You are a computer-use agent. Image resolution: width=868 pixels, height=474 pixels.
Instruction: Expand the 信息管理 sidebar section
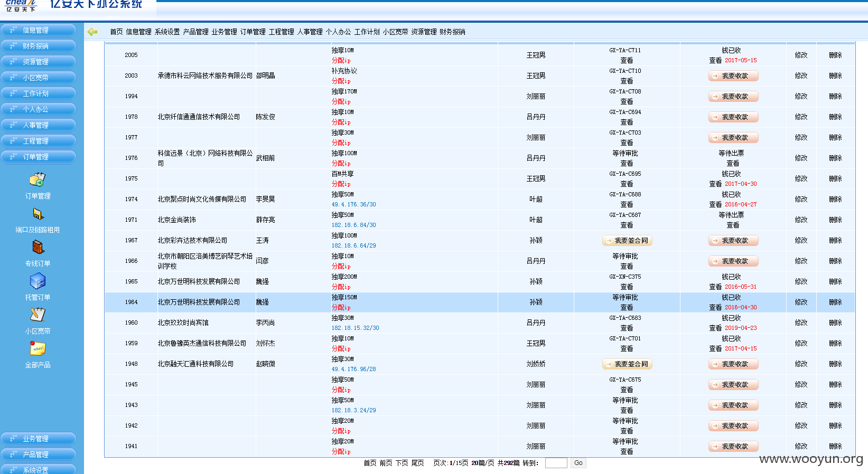38,30
